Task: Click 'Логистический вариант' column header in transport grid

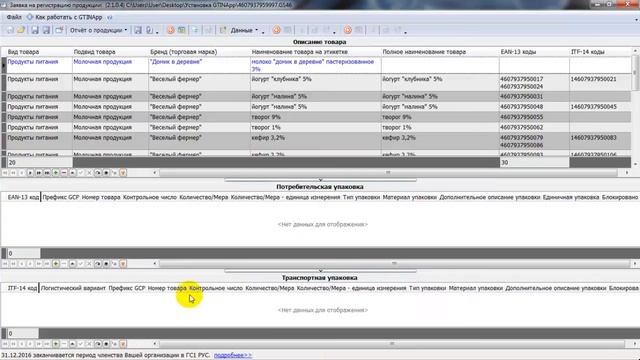Action: (x=73, y=288)
